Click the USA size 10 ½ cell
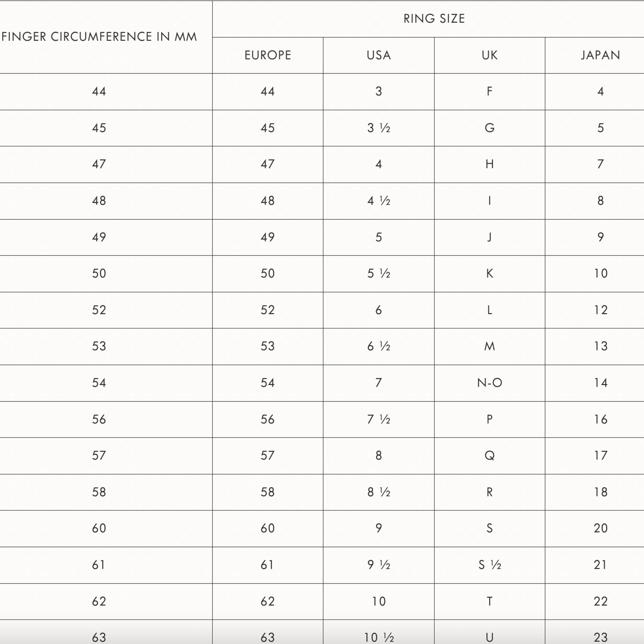 pos(379,638)
